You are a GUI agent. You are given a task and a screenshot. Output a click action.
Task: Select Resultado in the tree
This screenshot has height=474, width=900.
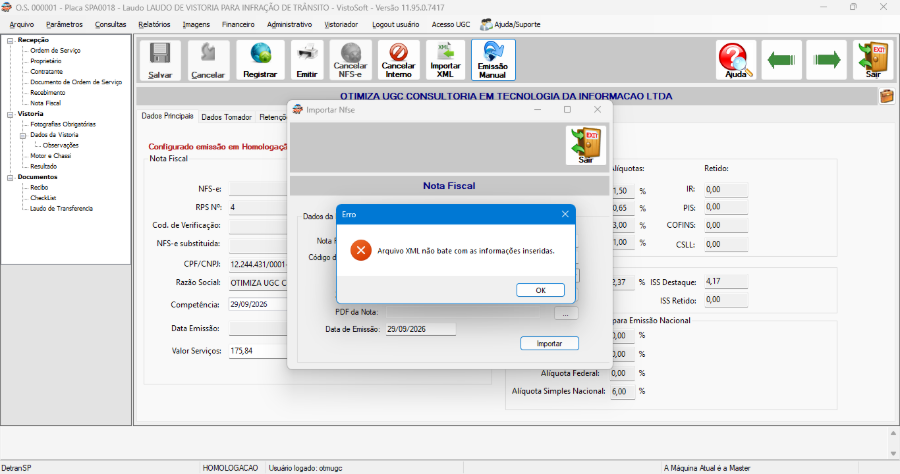coord(44,166)
